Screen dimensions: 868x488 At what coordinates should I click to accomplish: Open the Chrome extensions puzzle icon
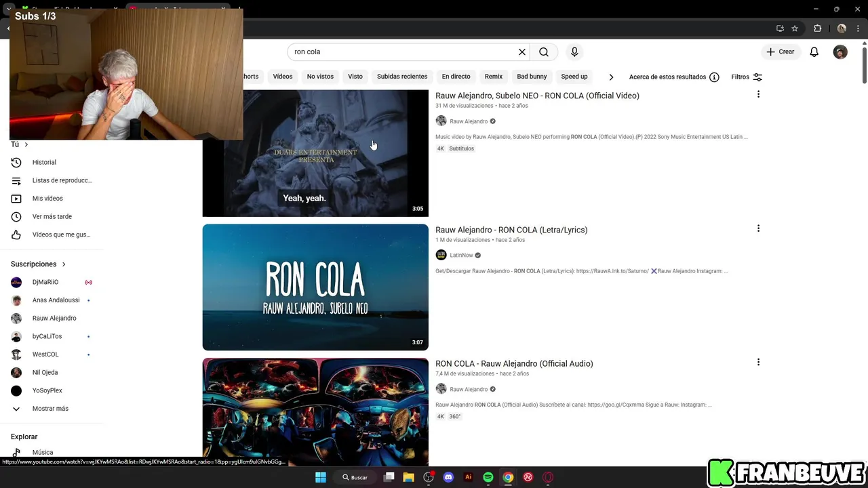tap(817, 28)
